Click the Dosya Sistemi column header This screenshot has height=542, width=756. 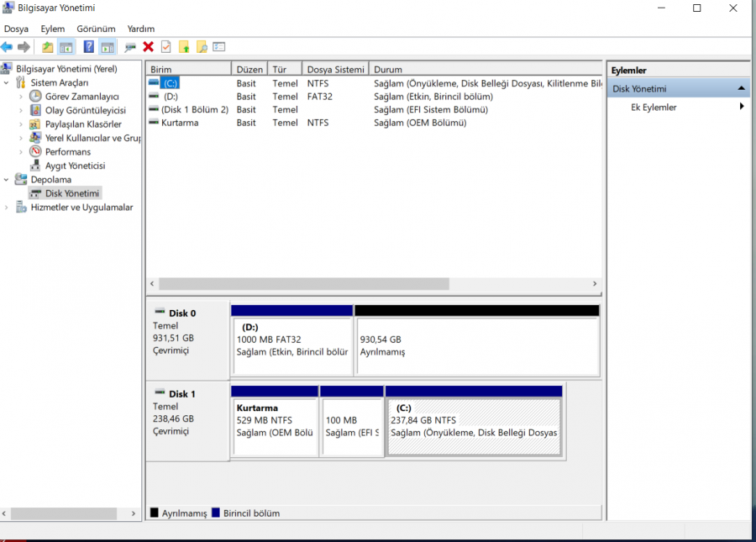point(335,70)
